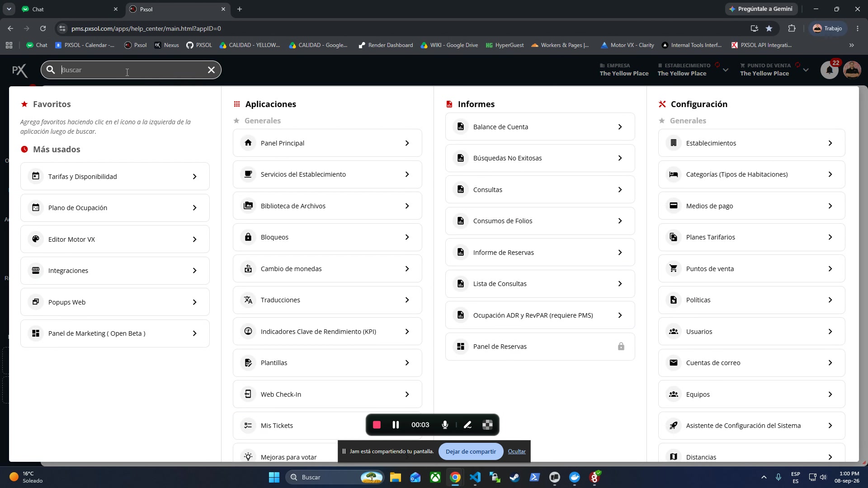Expand Ocupación ADR y RevPAR chevron
This screenshot has height=488, width=868.
click(620, 315)
